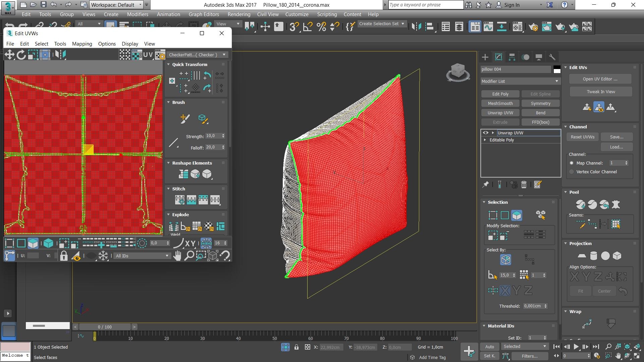Image resolution: width=644 pixels, height=362 pixels.
Task: Select the Vertex Color Channel radio button
Action: pos(572,172)
